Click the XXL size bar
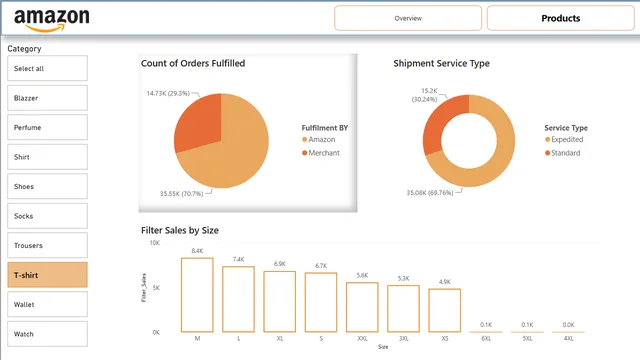Image resolution: width=640 pixels, height=360 pixels. point(362,307)
